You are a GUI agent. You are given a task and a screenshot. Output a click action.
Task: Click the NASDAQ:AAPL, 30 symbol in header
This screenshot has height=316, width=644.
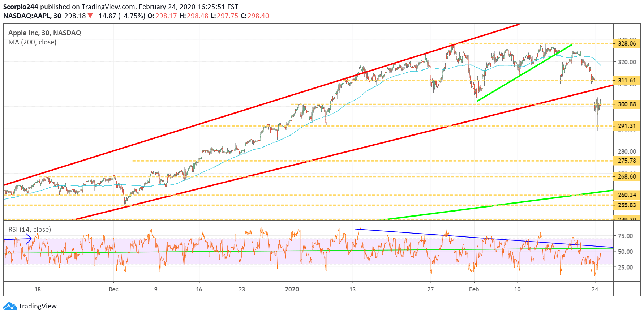[32, 16]
